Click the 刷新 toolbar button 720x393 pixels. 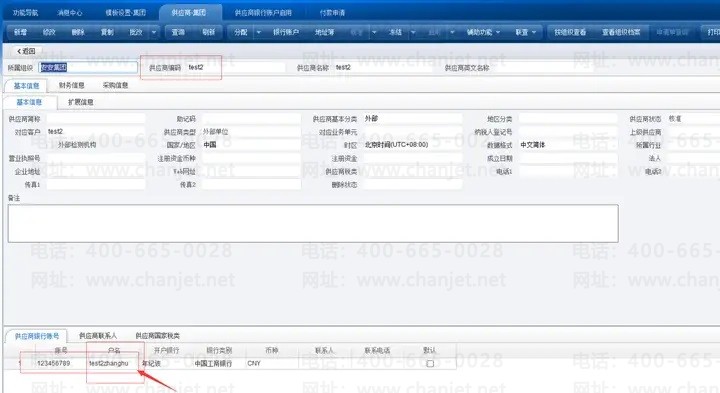208,32
